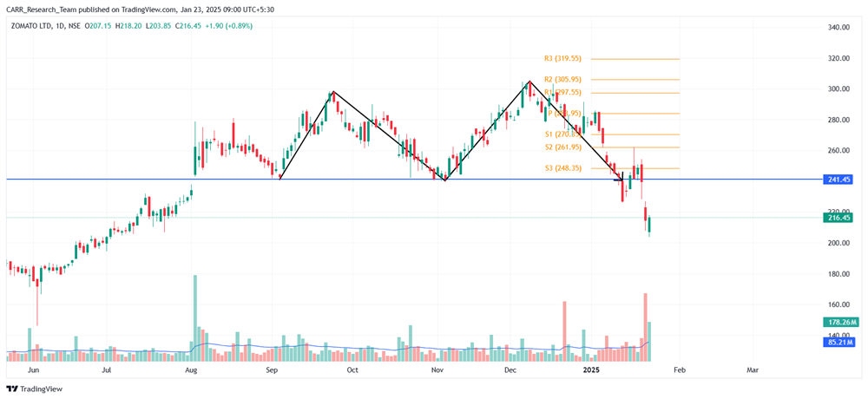The width and height of the screenshot is (868, 399).
Task: Click the low value L203.85
Action: tap(158, 26)
